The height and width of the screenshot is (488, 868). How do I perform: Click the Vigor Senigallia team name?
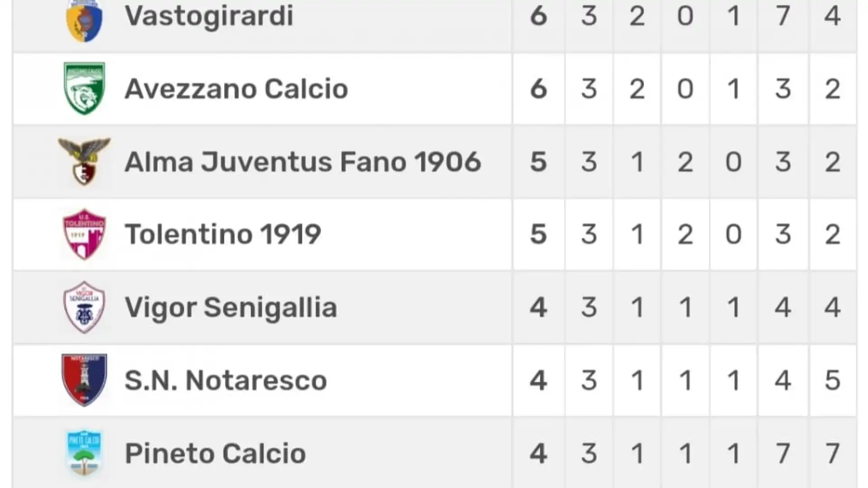231,308
